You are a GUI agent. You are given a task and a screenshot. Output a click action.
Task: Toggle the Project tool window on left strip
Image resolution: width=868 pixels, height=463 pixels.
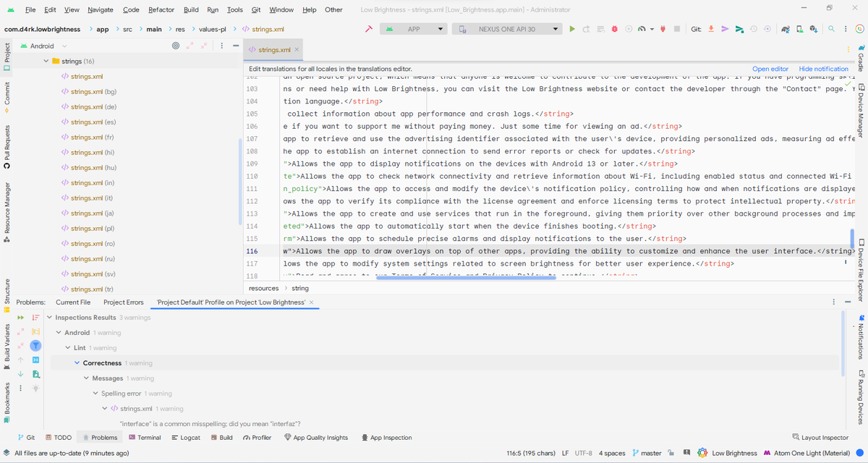point(7,56)
